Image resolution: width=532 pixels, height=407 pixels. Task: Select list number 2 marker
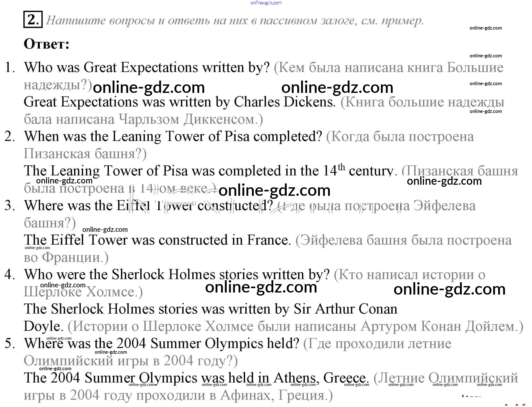pos(10,136)
